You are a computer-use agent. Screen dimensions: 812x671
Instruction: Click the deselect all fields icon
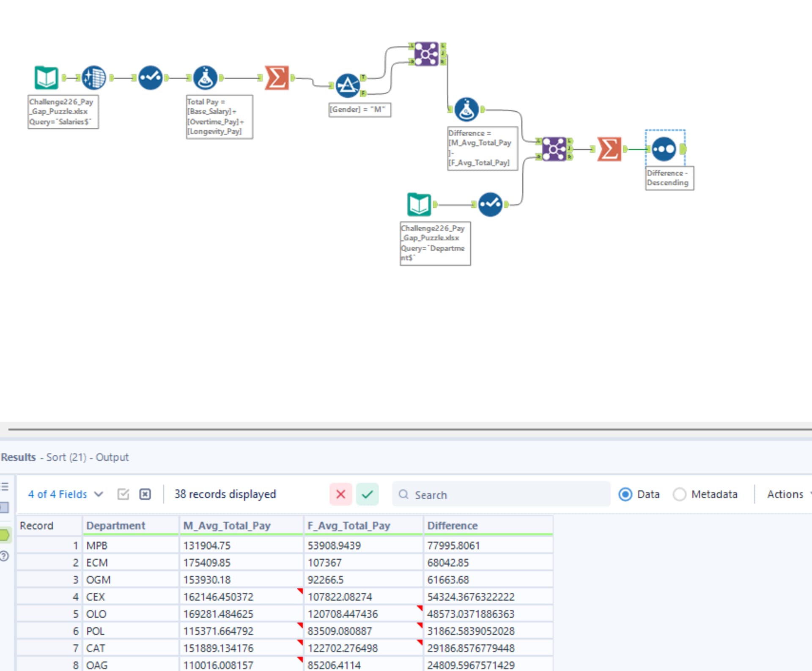click(145, 494)
